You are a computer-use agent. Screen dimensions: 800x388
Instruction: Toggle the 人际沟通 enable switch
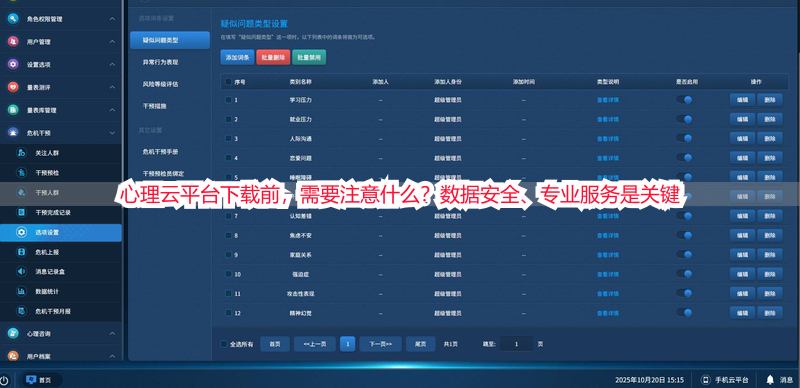tap(684, 138)
